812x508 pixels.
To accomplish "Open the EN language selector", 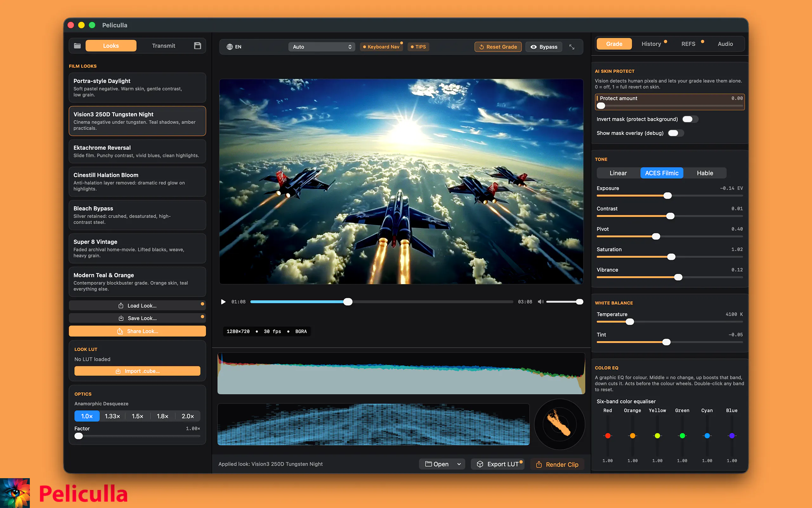I will pos(234,47).
